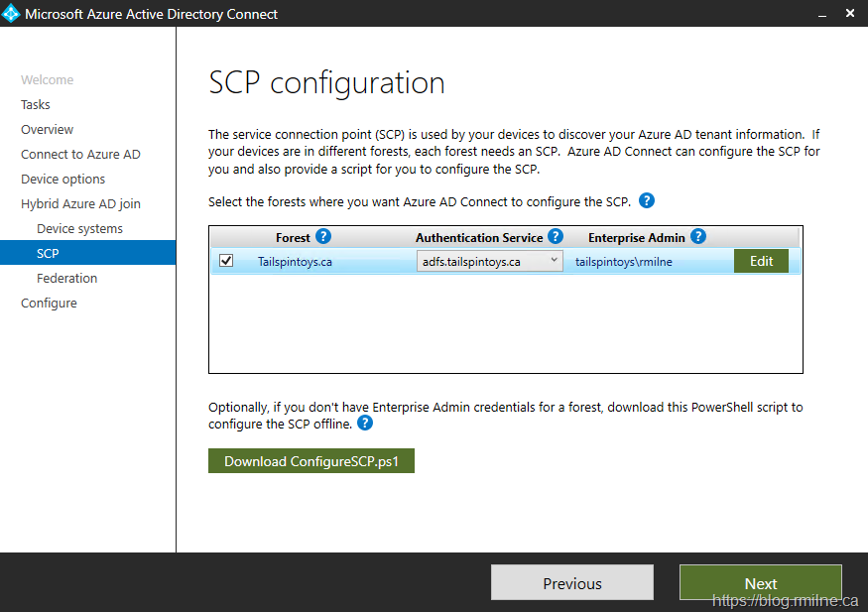Click the Previous button

[571, 583]
